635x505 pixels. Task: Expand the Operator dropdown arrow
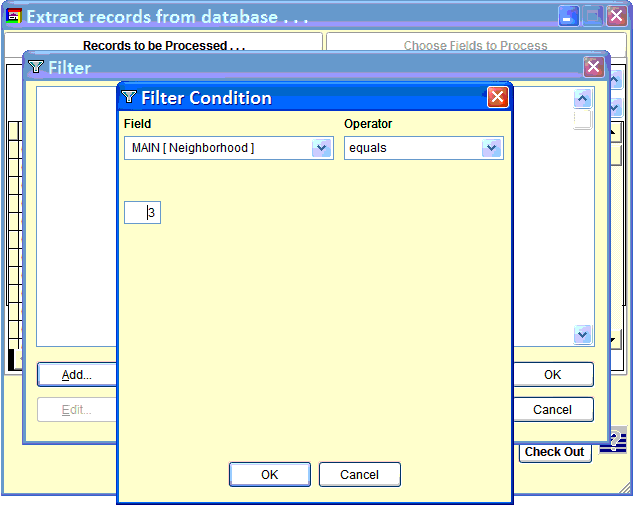tap(491, 148)
